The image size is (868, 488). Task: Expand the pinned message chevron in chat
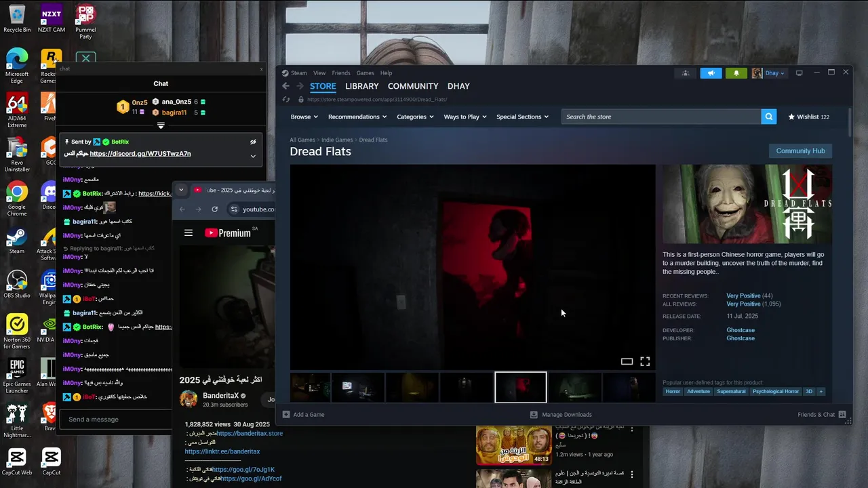[x=253, y=157]
